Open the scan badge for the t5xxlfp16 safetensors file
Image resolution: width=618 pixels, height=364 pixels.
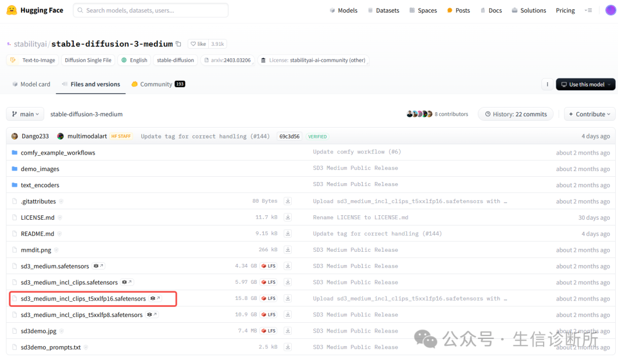pos(155,298)
